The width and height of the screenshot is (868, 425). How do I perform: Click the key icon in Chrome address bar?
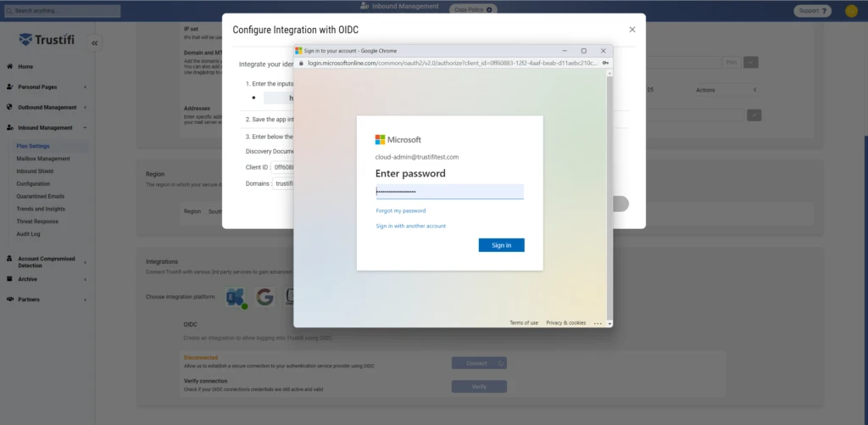click(x=606, y=63)
